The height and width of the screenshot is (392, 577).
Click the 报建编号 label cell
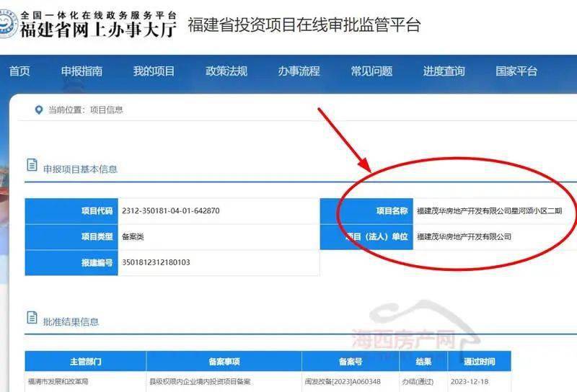pos(71,262)
